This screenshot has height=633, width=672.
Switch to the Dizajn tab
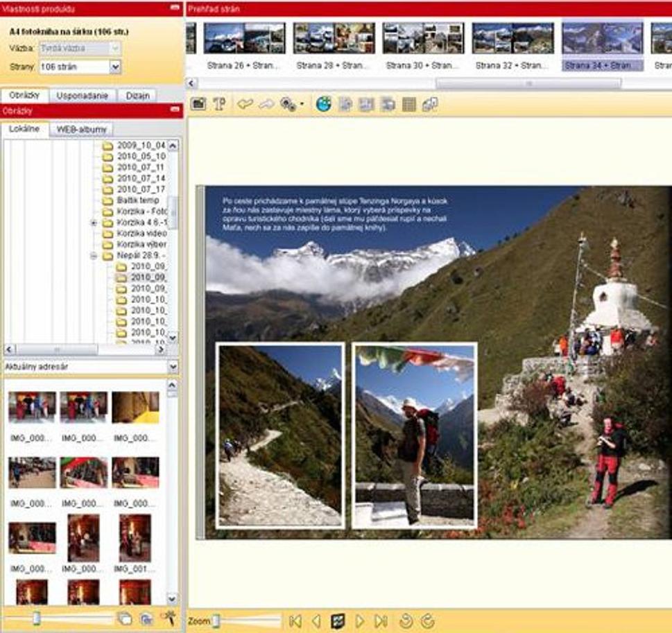pyautogui.click(x=137, y=96)
